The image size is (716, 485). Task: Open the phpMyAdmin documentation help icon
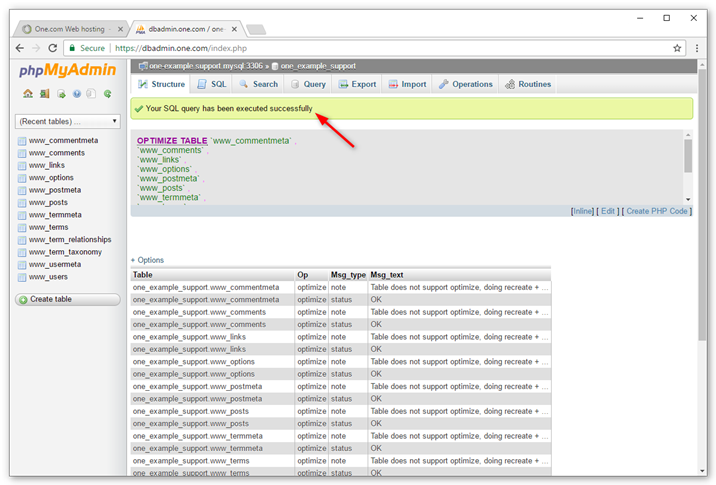(x=77, y=94)
